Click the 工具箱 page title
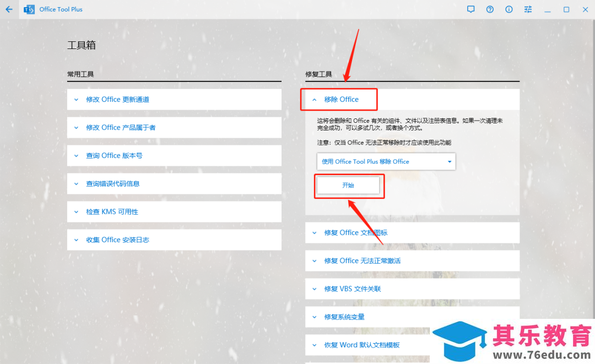Image resolution: width=595 pixels, height=364 pixels. point(81,45)
